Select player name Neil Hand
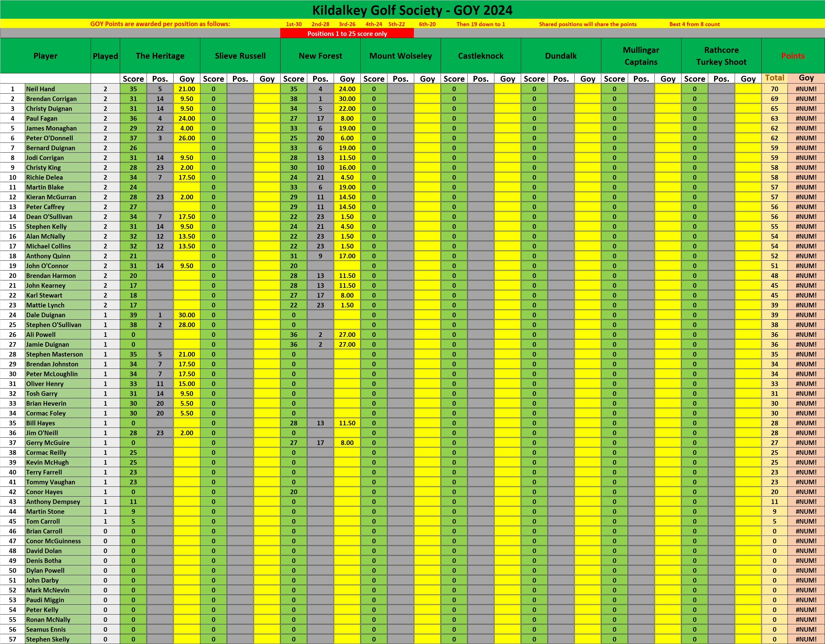The image size is (825, 644). pos(58,89)
